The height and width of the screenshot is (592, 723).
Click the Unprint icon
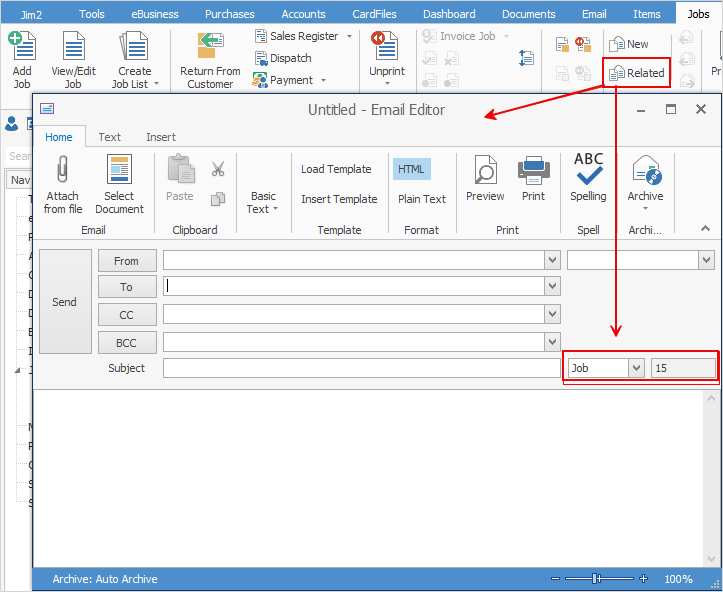click(386, 46)
